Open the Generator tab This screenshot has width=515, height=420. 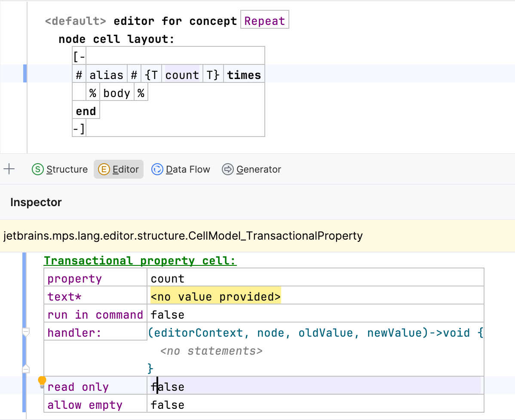tap(258, 169)
